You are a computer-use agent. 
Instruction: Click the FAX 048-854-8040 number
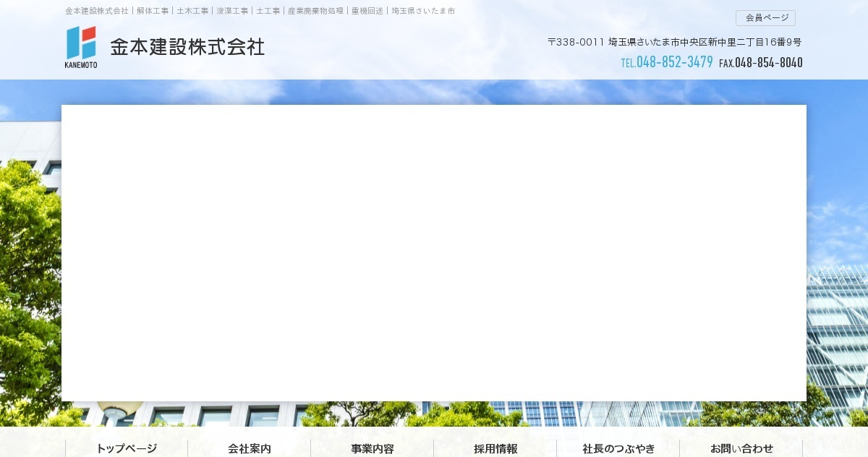(x=761, y=63)
